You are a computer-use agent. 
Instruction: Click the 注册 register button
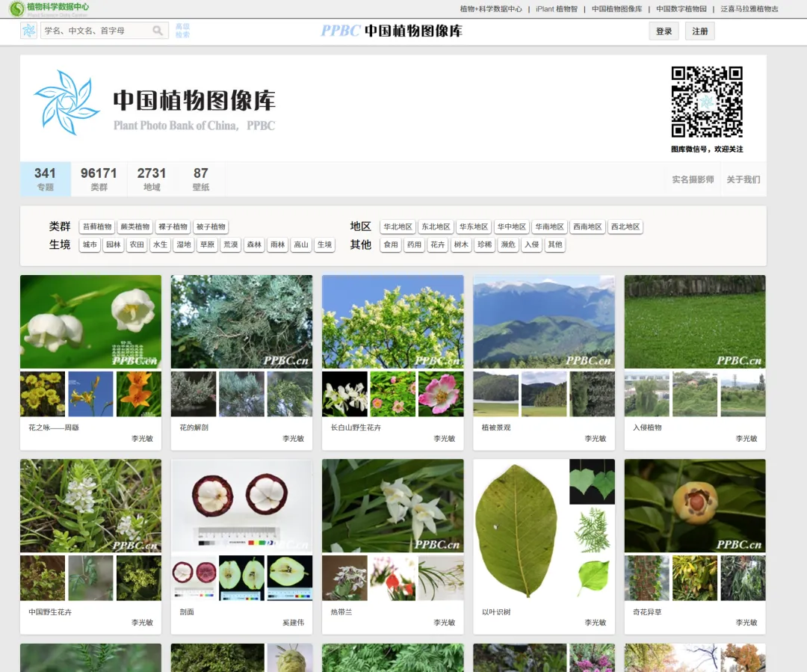coord(700,31)
